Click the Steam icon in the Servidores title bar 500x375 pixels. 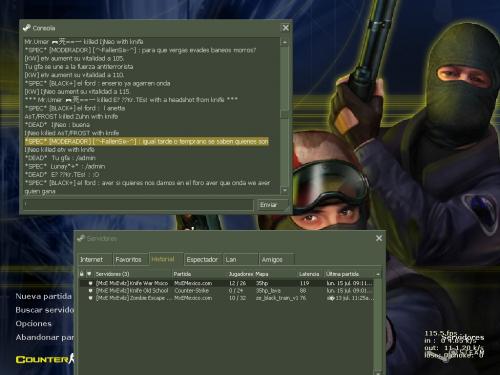click(x=81, y=238)
